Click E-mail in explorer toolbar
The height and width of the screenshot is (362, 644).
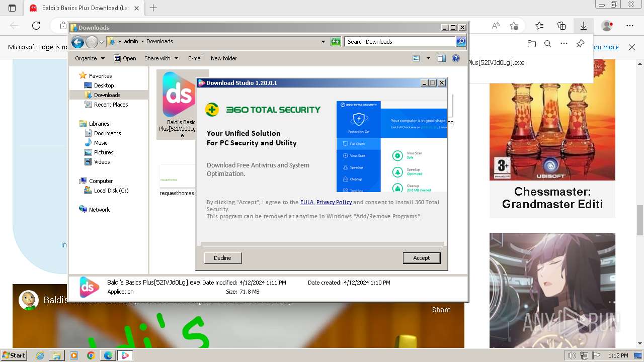tap(195, 58)
